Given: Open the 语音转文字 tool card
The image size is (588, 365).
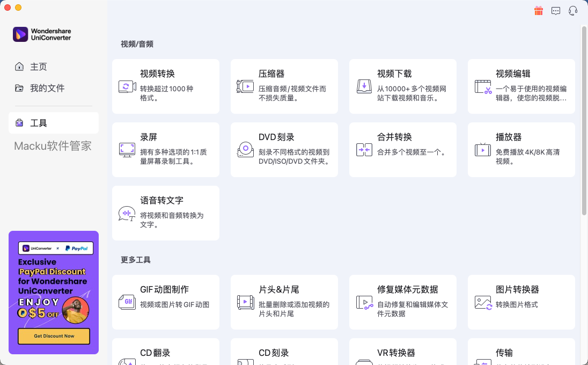Looking at the screenshot, I should [166, 213].
